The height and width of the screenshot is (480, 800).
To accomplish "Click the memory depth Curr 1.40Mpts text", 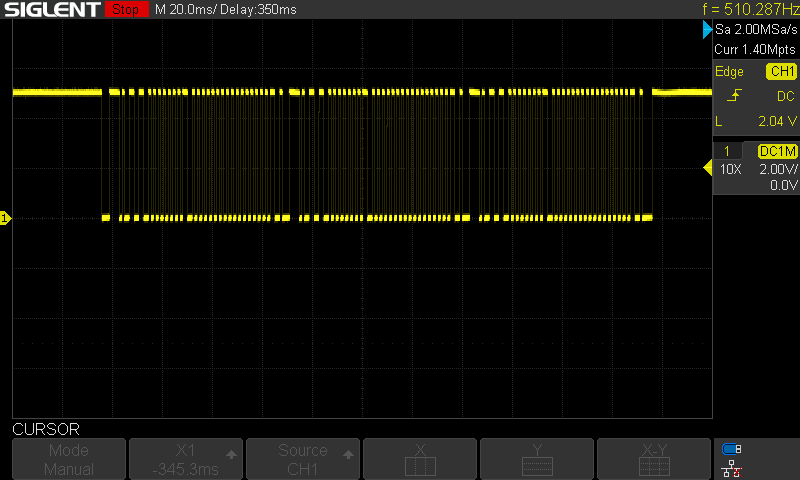I will coord(755,49).
